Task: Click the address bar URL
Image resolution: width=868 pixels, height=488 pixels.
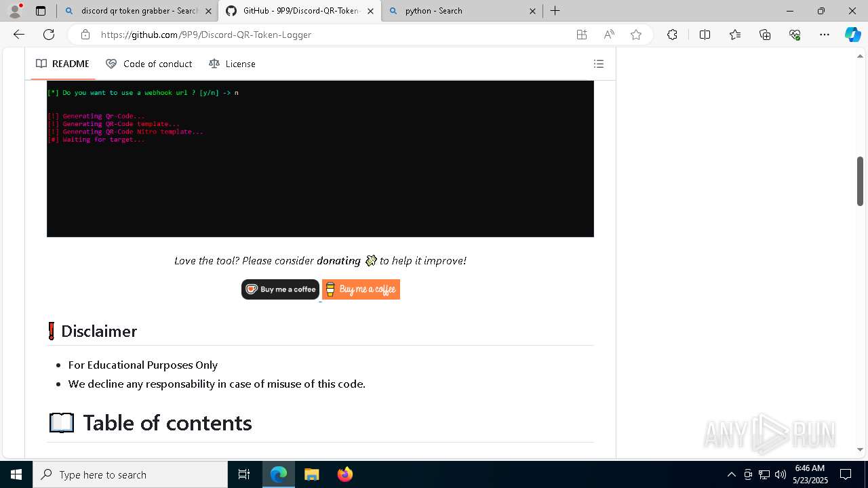Action: [x=206, y=35]
